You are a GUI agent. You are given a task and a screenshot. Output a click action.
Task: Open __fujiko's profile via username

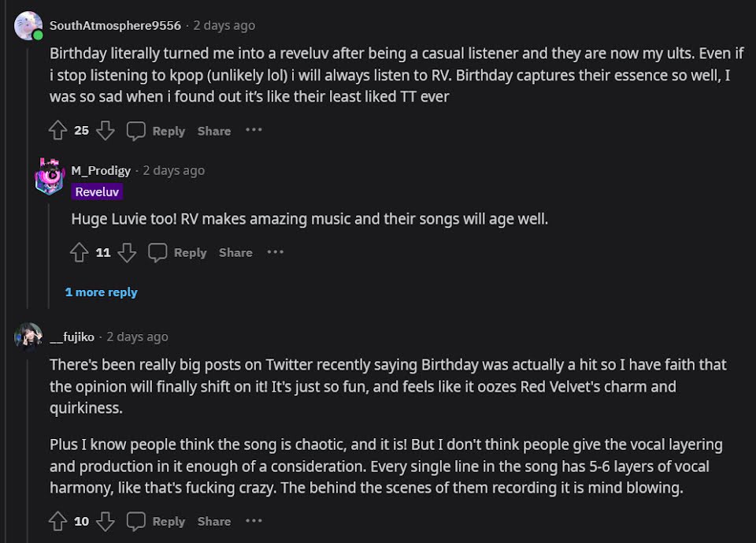click(x=72, y=337)
